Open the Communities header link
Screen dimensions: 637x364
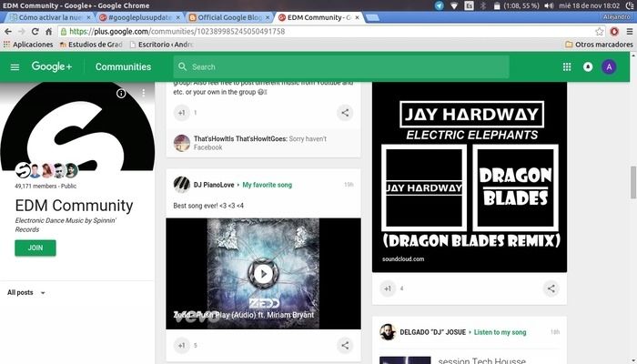click(x=123, y=67)
